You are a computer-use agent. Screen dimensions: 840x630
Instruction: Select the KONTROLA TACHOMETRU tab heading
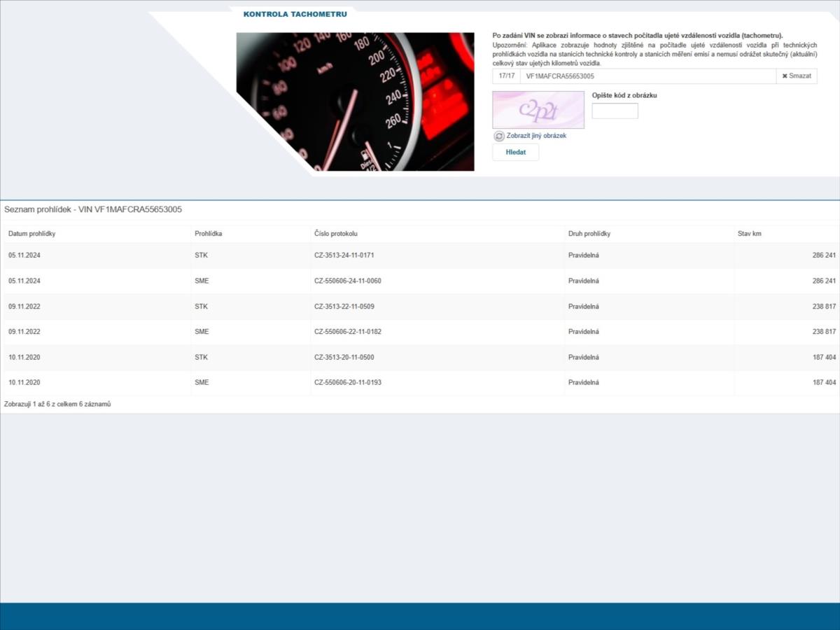(295, 14)
